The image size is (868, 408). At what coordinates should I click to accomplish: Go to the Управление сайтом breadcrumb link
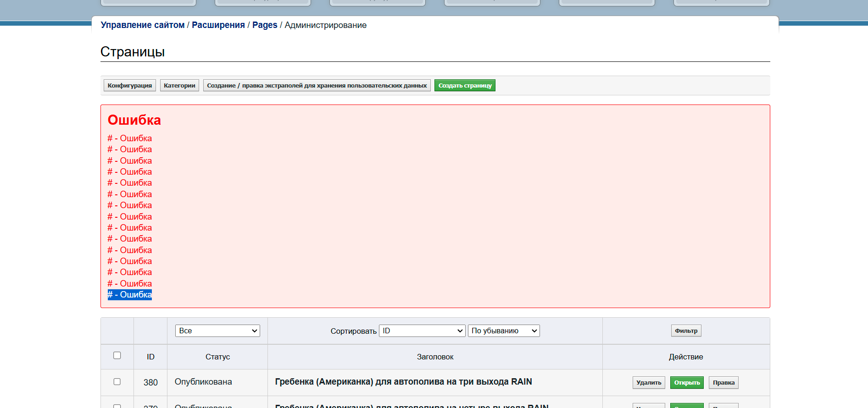coord(143,25)
